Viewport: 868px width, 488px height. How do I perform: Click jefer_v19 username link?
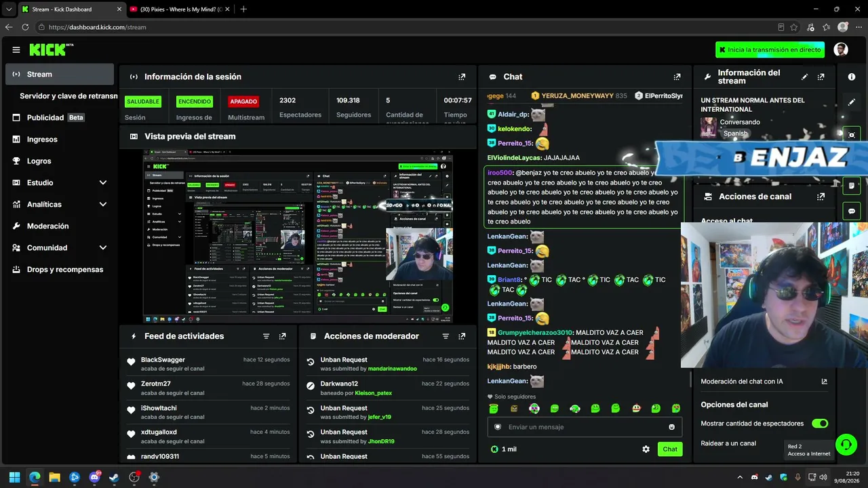click(x=380, y=417)
